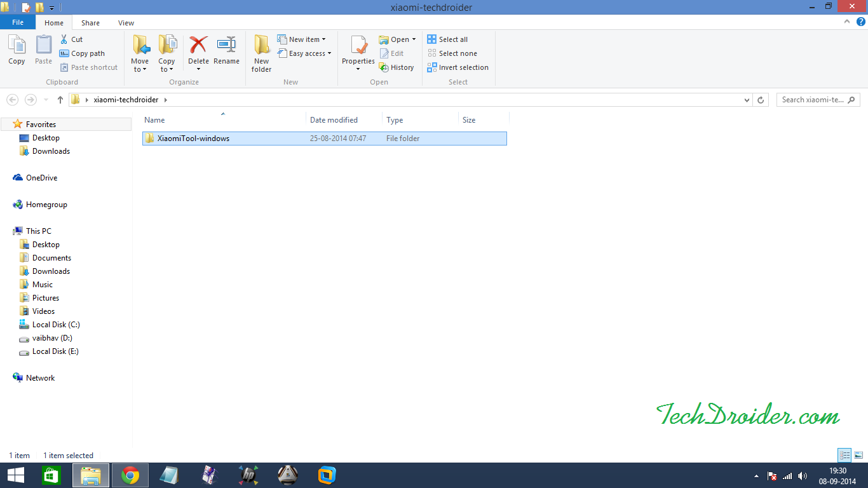Go back with the Back arrow
The width and height of the screenshot is (868, 488).
click(12, 100)
